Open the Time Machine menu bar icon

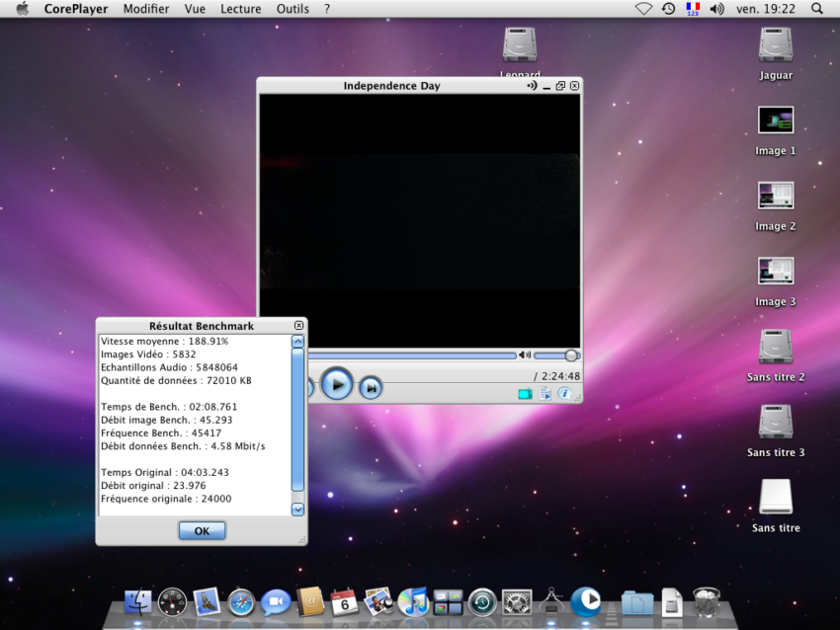668,9
